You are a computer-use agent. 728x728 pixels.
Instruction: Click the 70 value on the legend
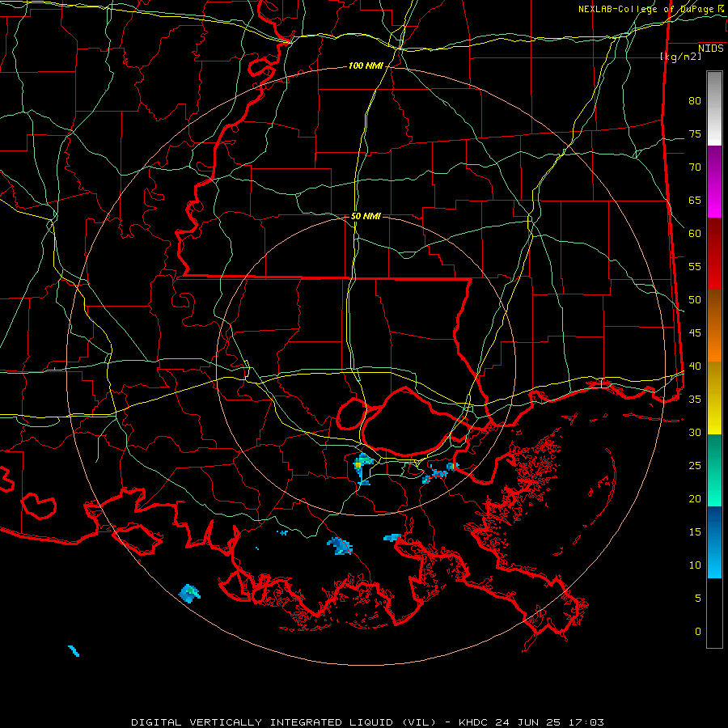pos(695,167)
